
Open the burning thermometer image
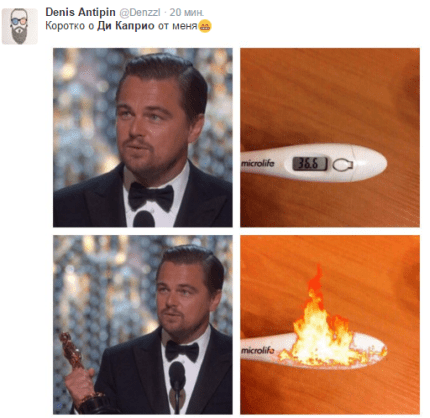330,325
